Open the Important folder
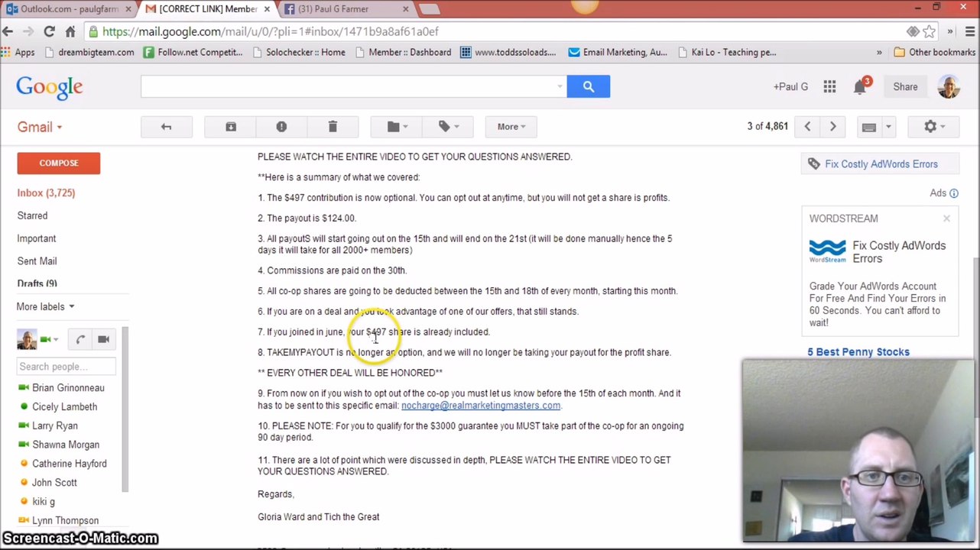This screenshot has width=980, height=550. point(37,238)
